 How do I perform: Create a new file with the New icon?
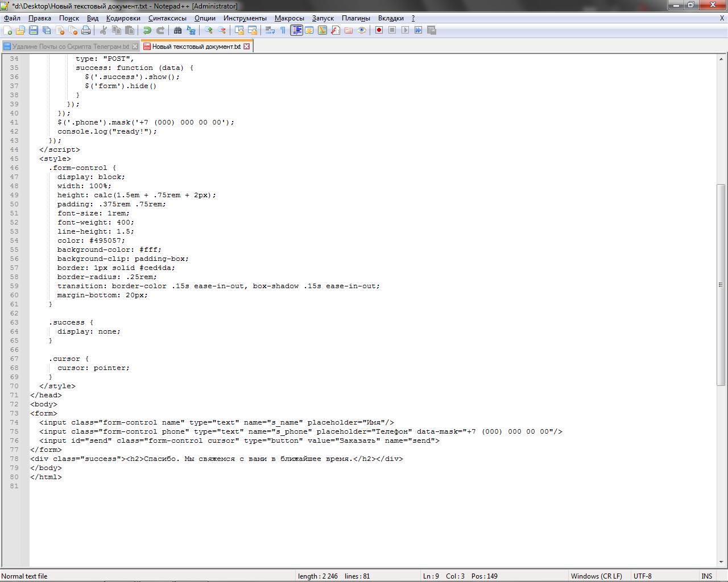click(x=8, y=30)
